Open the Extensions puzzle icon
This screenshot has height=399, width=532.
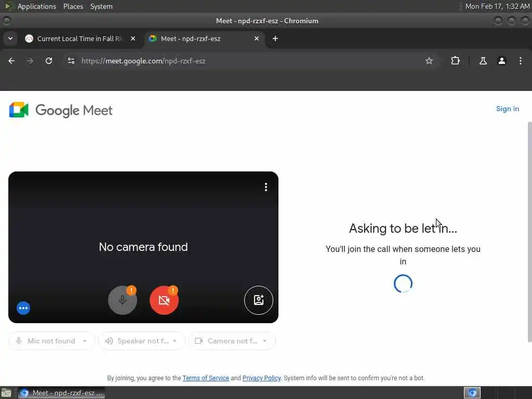tap(455, 61)
